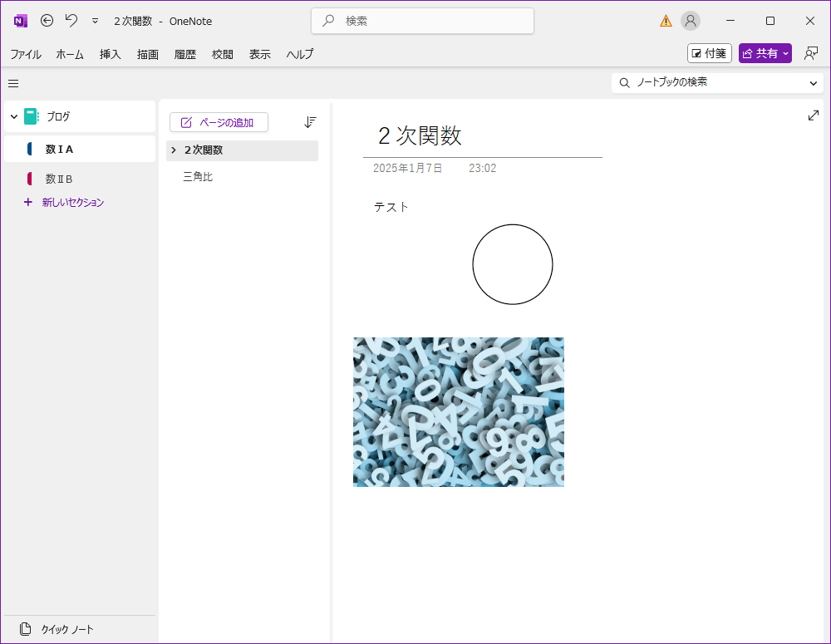Viewport: 831px width, 644px height.
Task: Select the 数ⅡB section
Action: pos(60,179)
